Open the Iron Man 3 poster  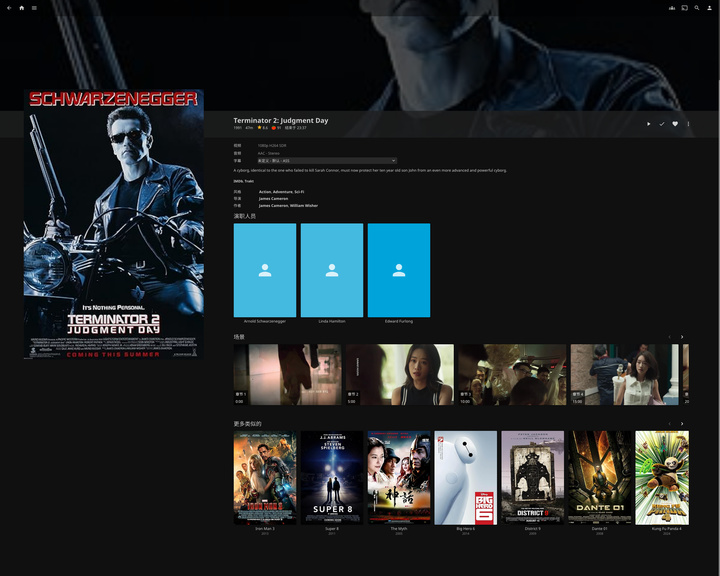click(x=265, y=478)
